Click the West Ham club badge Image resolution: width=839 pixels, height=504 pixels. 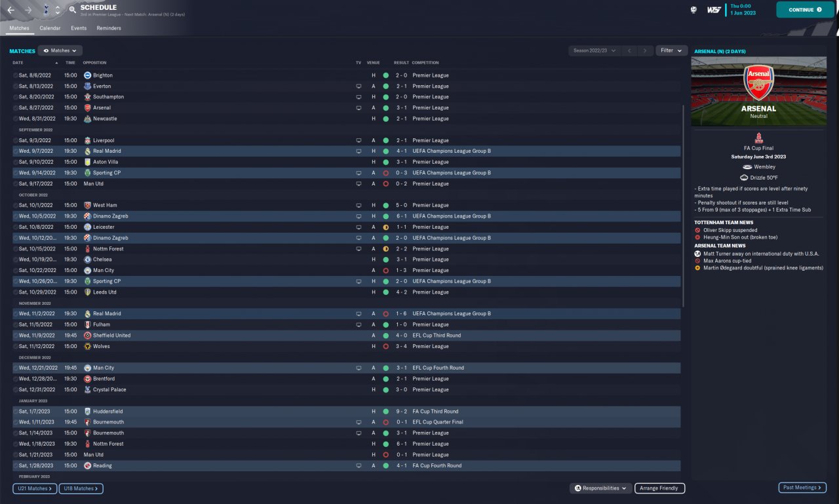click(x=87, y=205)
